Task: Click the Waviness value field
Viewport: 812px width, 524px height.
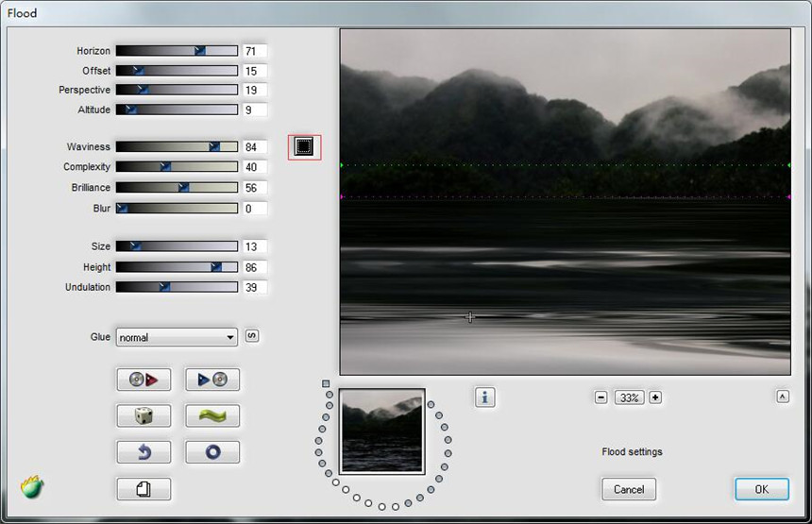Action: coord(254,147)
